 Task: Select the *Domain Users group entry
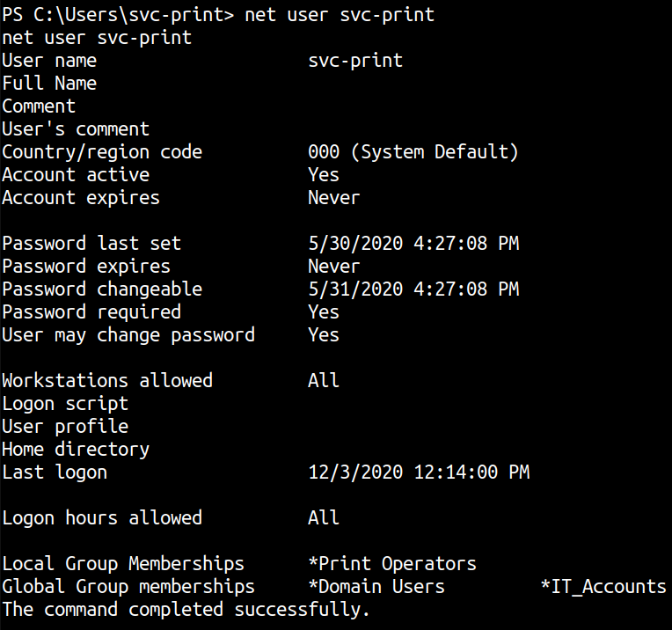coord(376,587)
